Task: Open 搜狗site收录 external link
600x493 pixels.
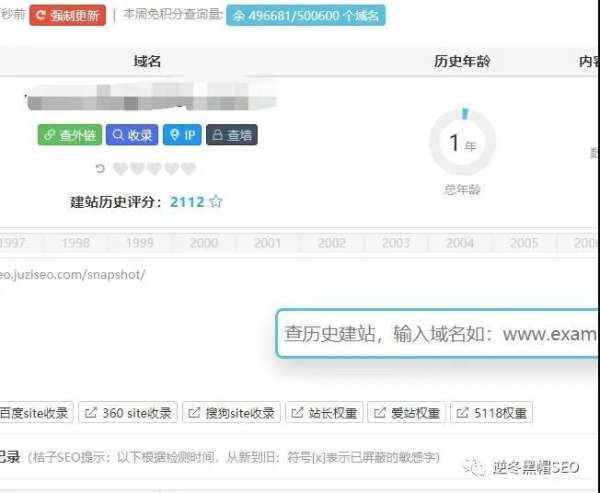Action: [x=232, y=413]
